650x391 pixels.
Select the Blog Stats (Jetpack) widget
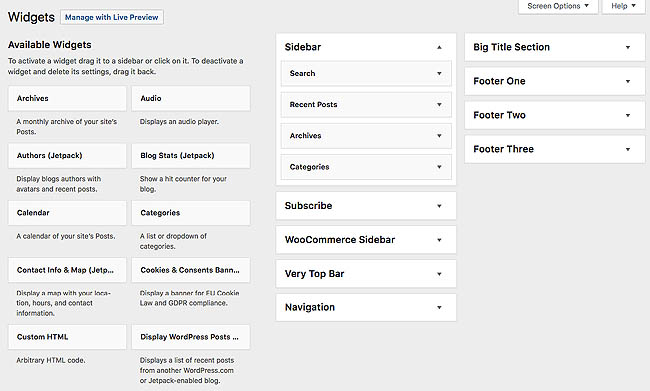(x=191, y=155)
